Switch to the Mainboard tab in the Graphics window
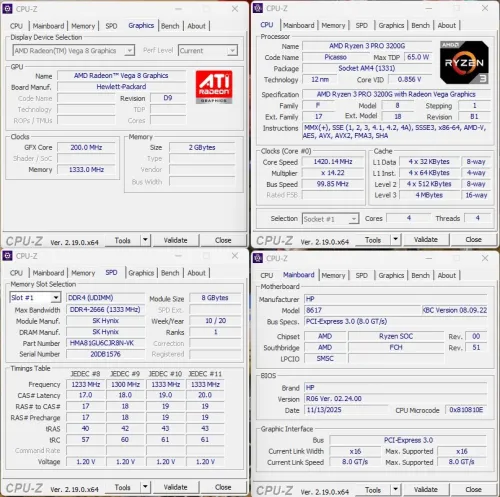Viewport: 500px width, 497px height. 48,26
